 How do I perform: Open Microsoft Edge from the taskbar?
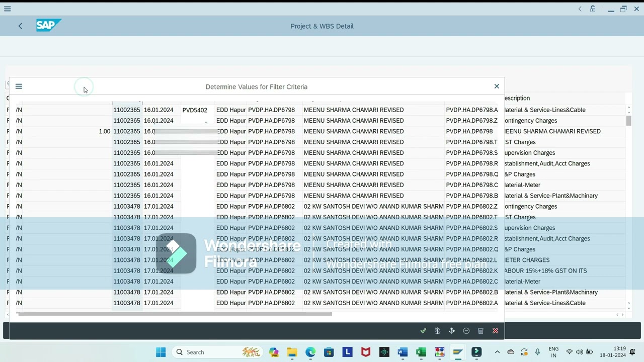point(310,352)
